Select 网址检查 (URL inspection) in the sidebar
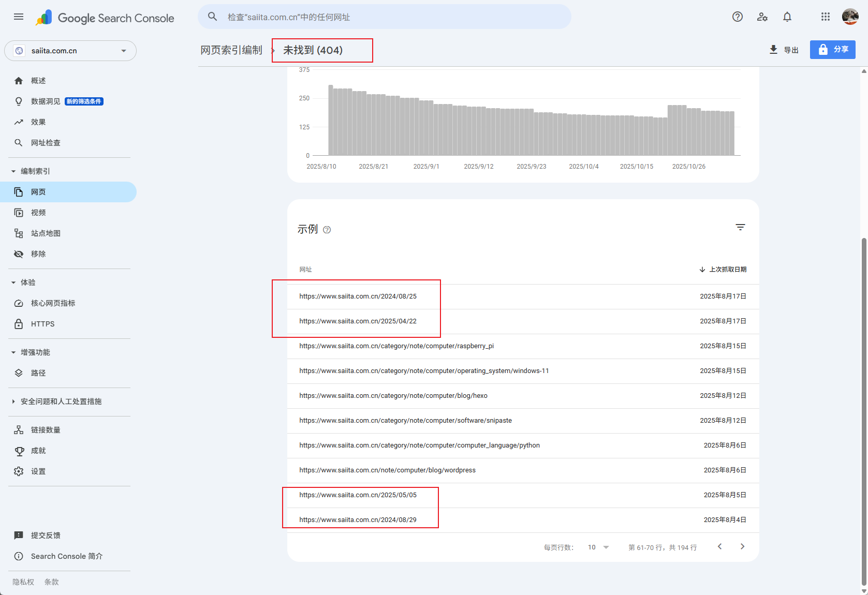The height and width of the screenshot is (595, 868). (x=45, y=143)
